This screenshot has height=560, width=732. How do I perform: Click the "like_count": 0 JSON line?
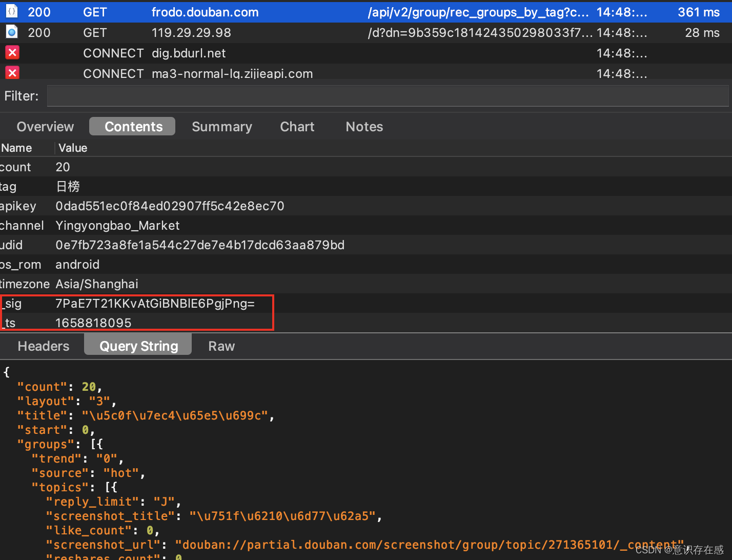pyautogui.click(x=103, y=530)
